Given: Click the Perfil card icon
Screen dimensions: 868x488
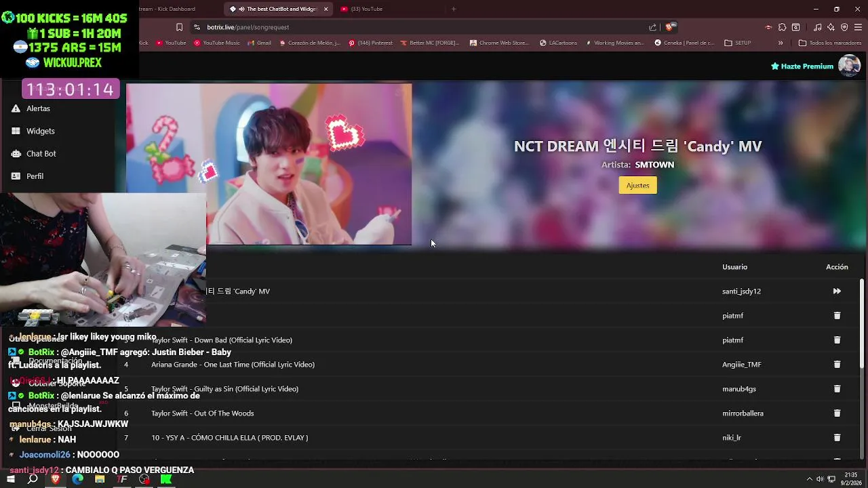Looking at the screenshot, I should tap(16, 176).
